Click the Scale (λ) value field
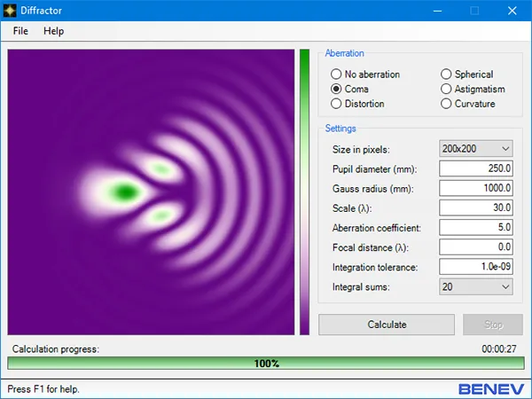The height and width of the screenshot is (399, 532). tap(476, 207)
